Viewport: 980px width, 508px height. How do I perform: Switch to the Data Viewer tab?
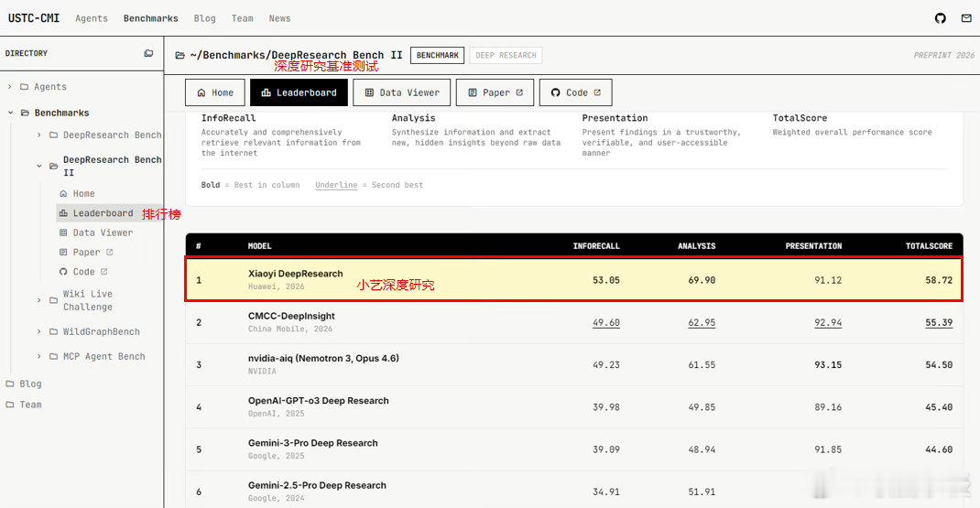pos(401,92)
